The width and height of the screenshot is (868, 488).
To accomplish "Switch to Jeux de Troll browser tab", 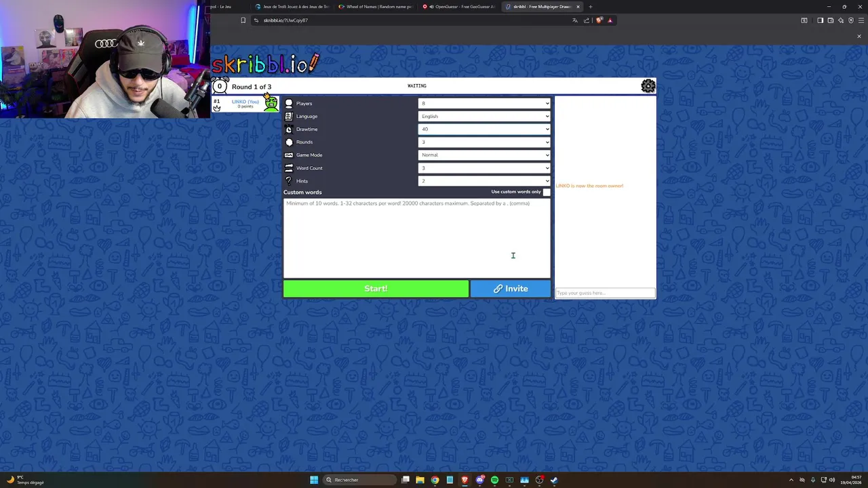I will coord(292,7).
